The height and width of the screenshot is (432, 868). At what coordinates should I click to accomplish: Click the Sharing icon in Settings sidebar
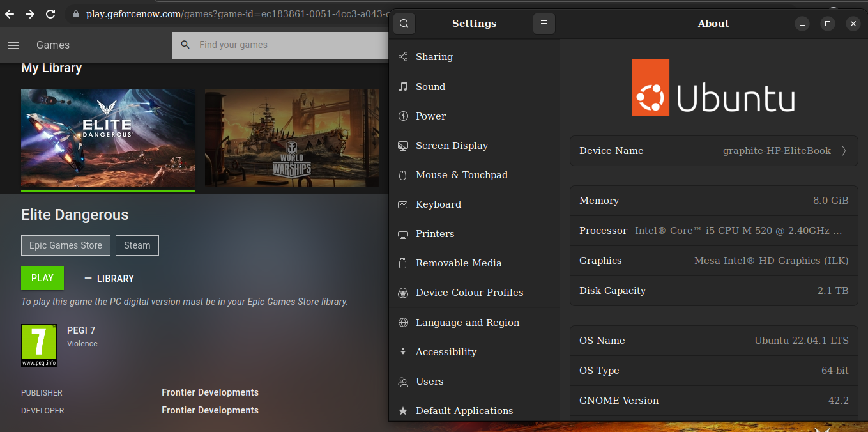tap(403, 57)
